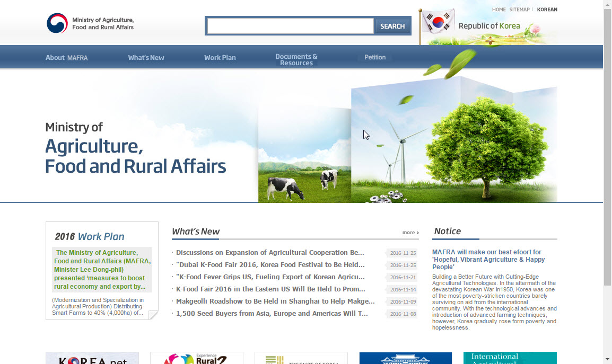Click the 'more' link in What's New

(x=410, y=233)
